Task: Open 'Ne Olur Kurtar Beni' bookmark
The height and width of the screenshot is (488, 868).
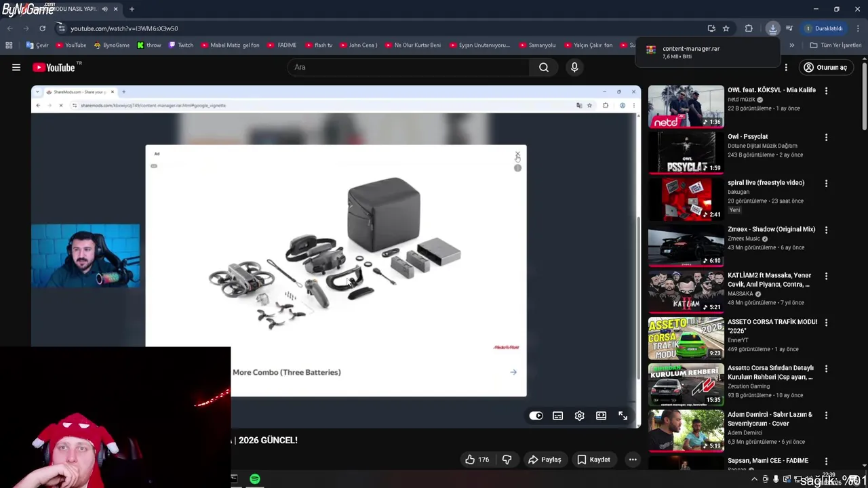Action: [x=412, y=45]
